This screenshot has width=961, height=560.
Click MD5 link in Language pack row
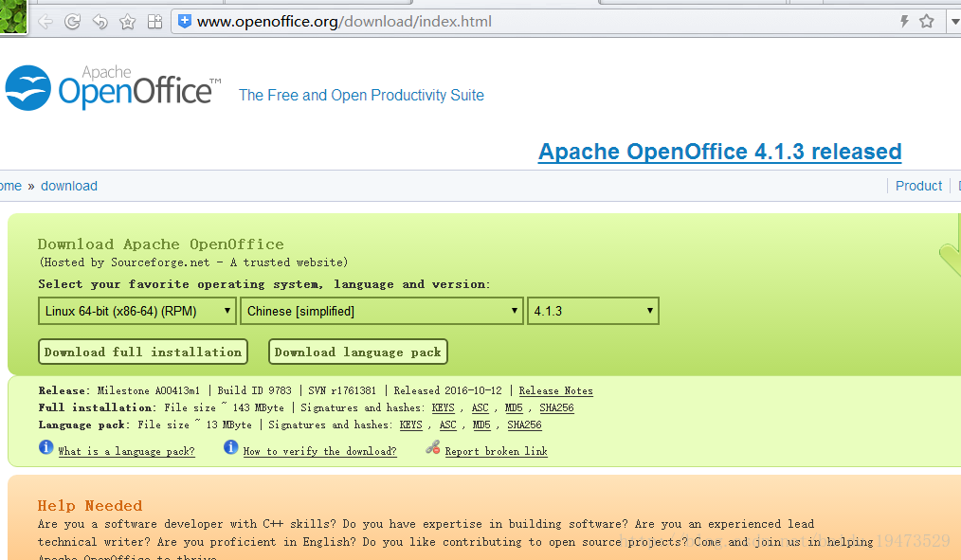pyautogui.click(x=481, y=425)
